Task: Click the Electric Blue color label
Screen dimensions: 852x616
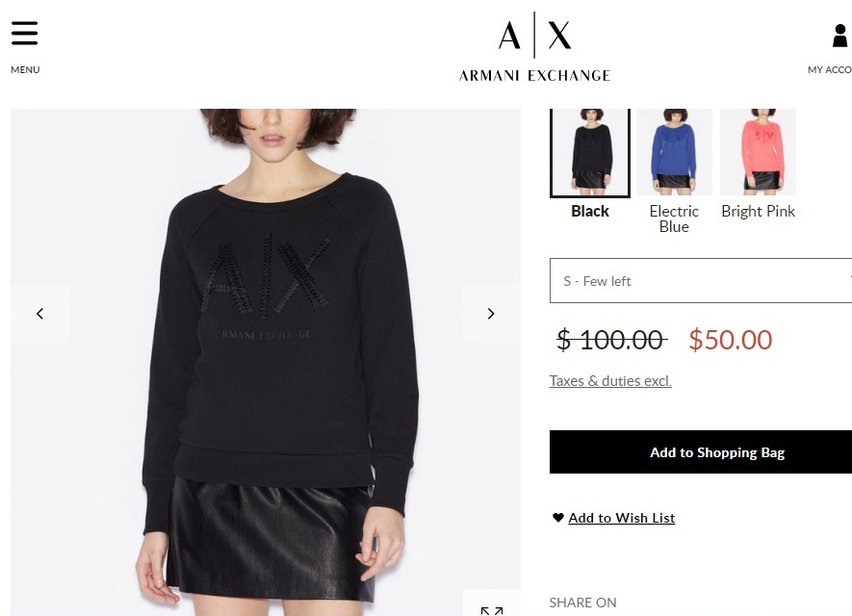Action: [674, 218]
